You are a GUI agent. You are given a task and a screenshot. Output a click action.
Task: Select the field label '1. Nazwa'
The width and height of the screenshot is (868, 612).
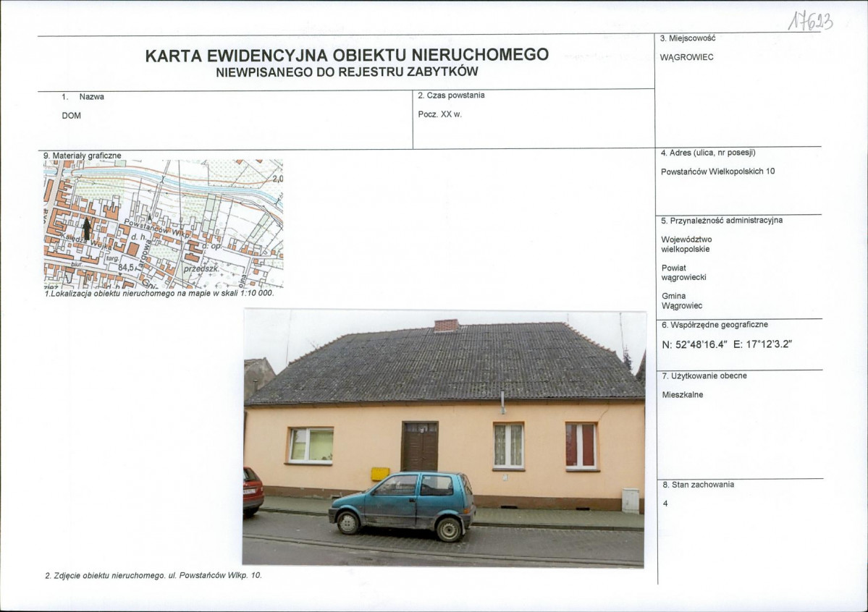83,97
